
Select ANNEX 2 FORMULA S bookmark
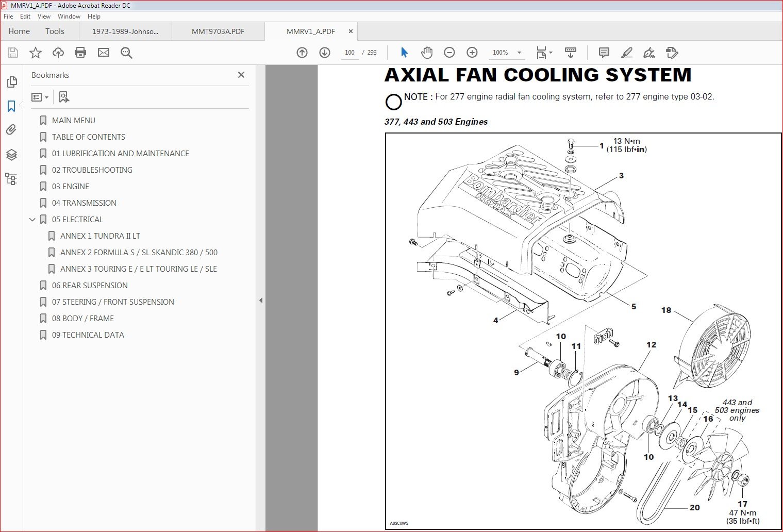[139, 253]
